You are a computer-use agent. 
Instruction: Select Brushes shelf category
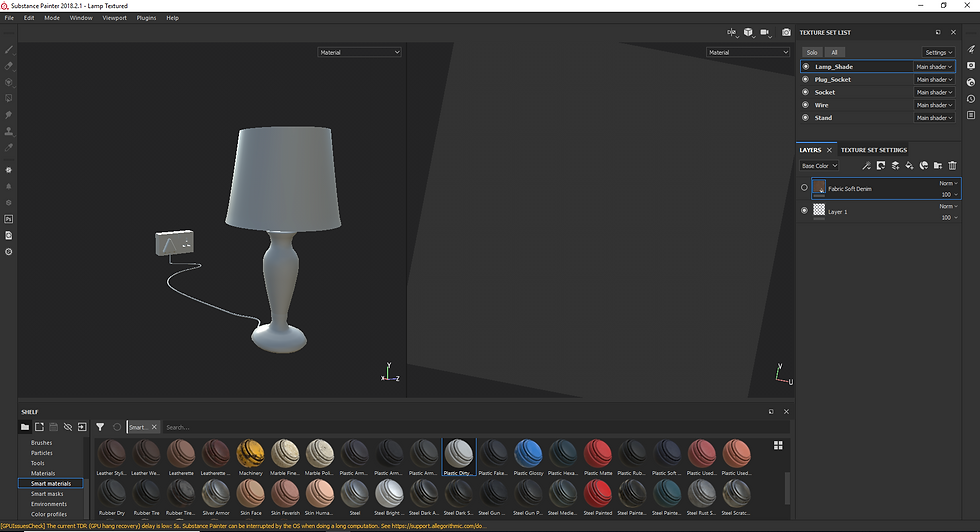42,443
